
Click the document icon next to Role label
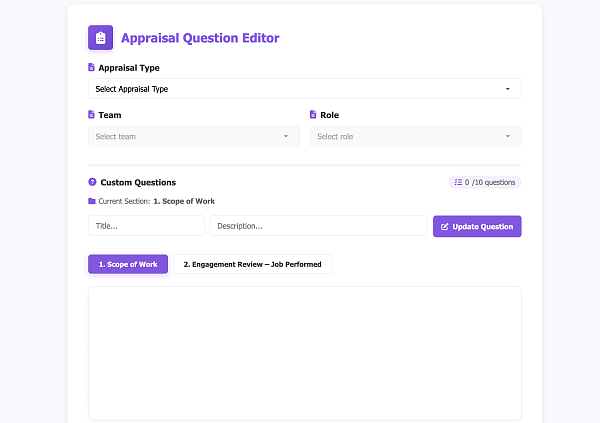(313, 114)
